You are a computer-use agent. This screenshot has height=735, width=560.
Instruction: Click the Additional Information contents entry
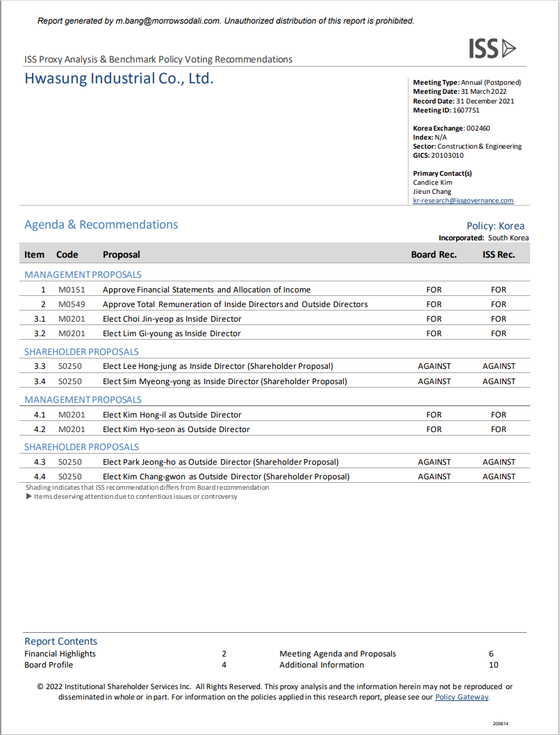(x=321, y=665)
